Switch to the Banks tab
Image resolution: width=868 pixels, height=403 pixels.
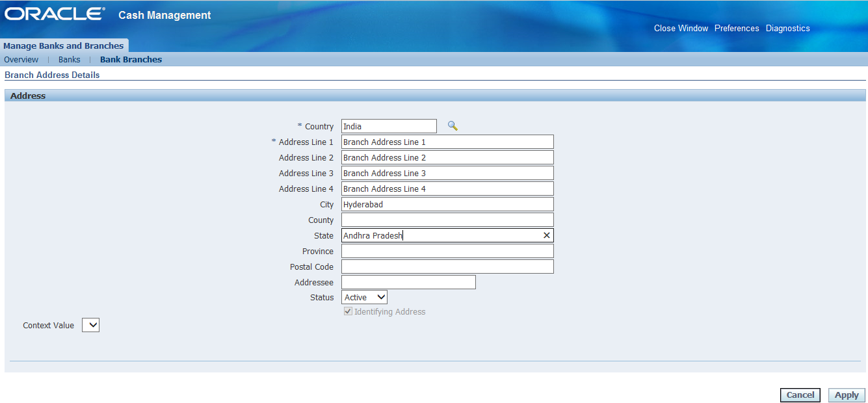tap(70, 60)
